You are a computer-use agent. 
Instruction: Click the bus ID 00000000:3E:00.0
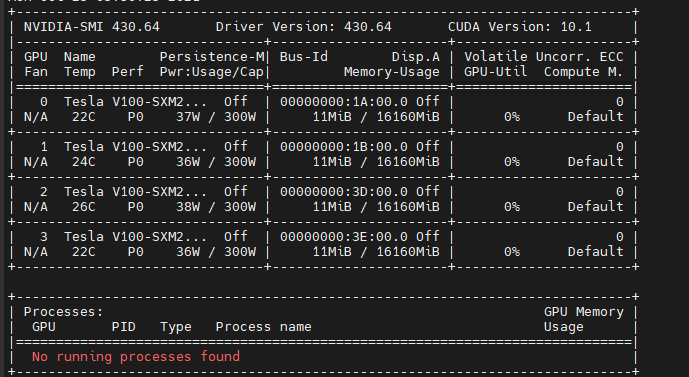(x=344, y=237)
